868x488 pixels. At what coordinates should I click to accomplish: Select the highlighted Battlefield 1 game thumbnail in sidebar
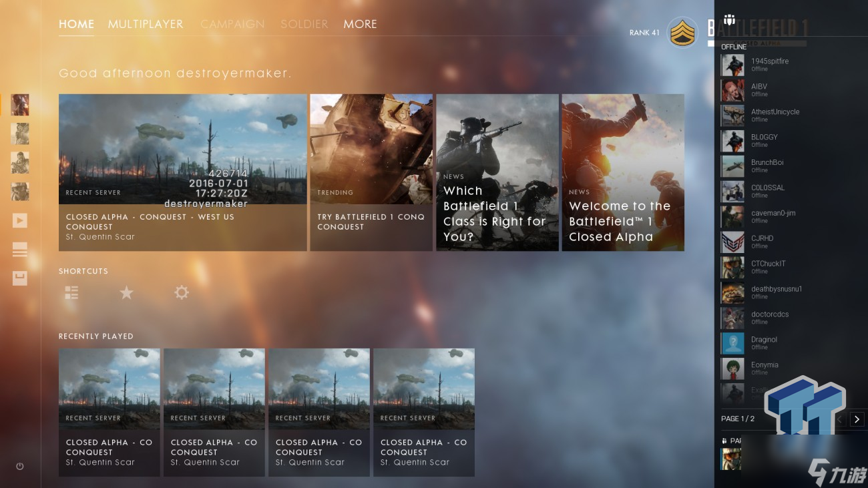coord(20,105)
